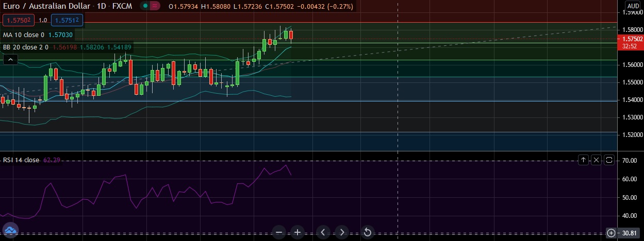The image size is (644, 241).
Task: Delete the RSI pane with the X button
Action: (x=596, y=160)
